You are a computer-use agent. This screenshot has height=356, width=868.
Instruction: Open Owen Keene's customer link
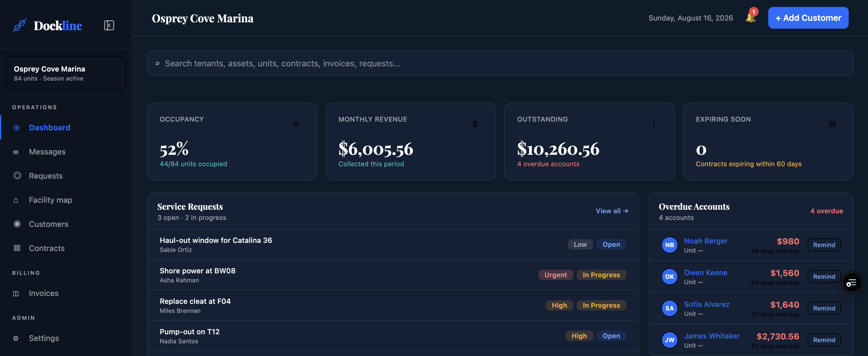pyautogui.click(x=706, y=273)
